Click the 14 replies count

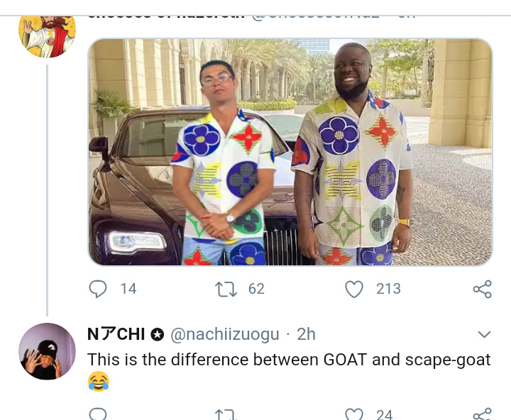(128, 289)
